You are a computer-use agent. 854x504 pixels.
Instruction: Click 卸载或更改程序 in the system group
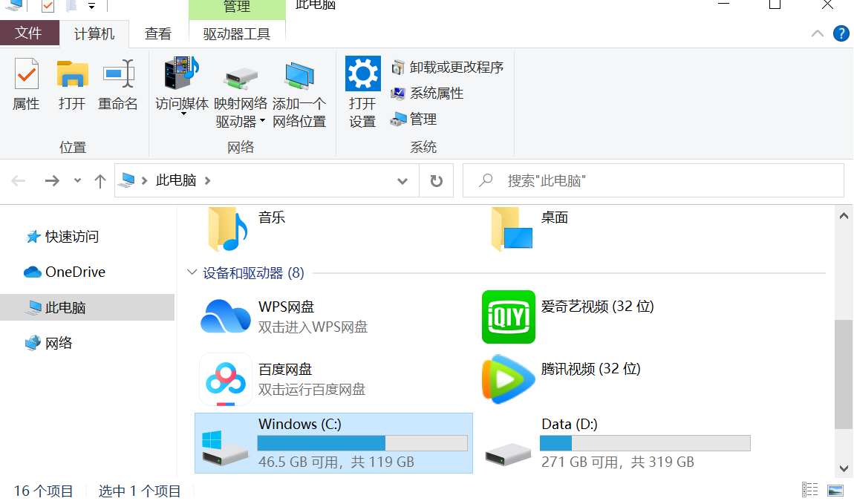click(x=448, y=68)
